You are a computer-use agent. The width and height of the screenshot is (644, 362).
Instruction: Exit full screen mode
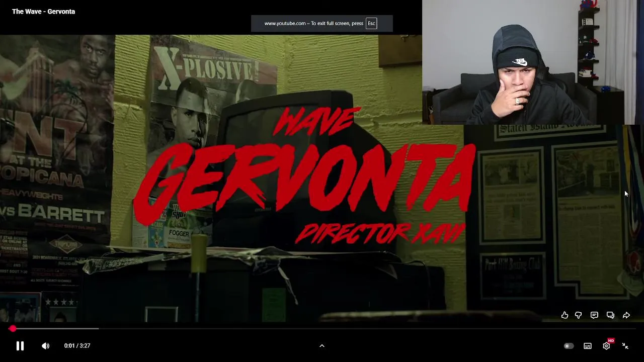point(625,346)
